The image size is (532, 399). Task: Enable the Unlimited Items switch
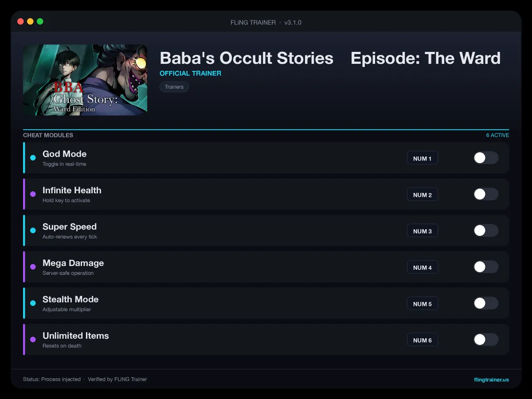point(486,340)
